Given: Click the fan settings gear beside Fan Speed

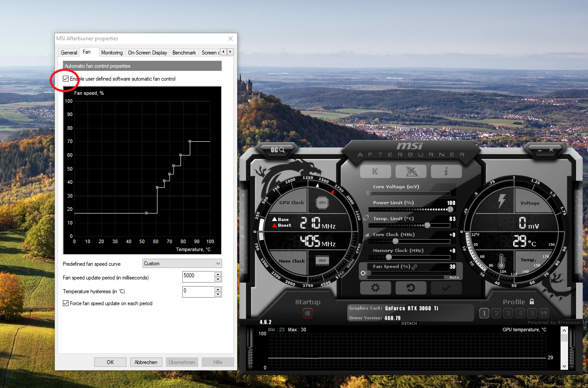Looking at the screenshot, I should point(363,273).
